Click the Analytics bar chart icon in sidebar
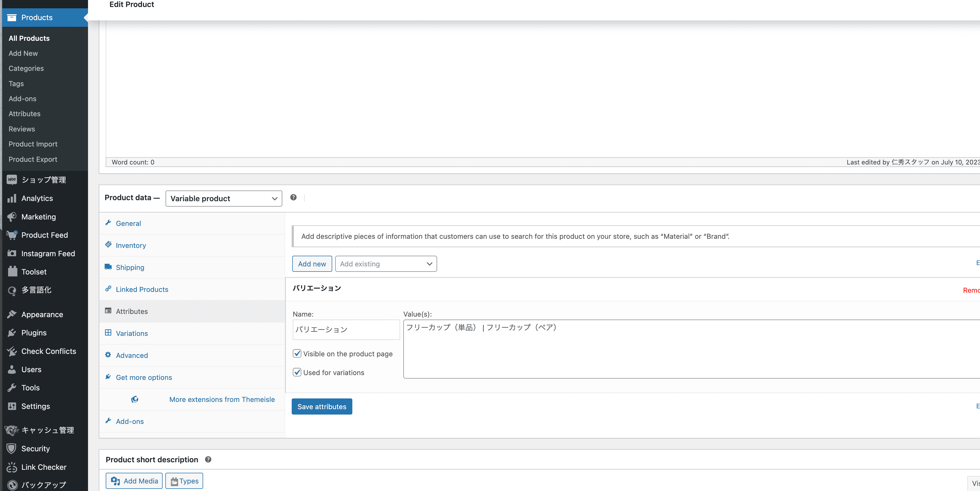Image resolution: width=980 pixels, height=491 pixels. point(12,198)
